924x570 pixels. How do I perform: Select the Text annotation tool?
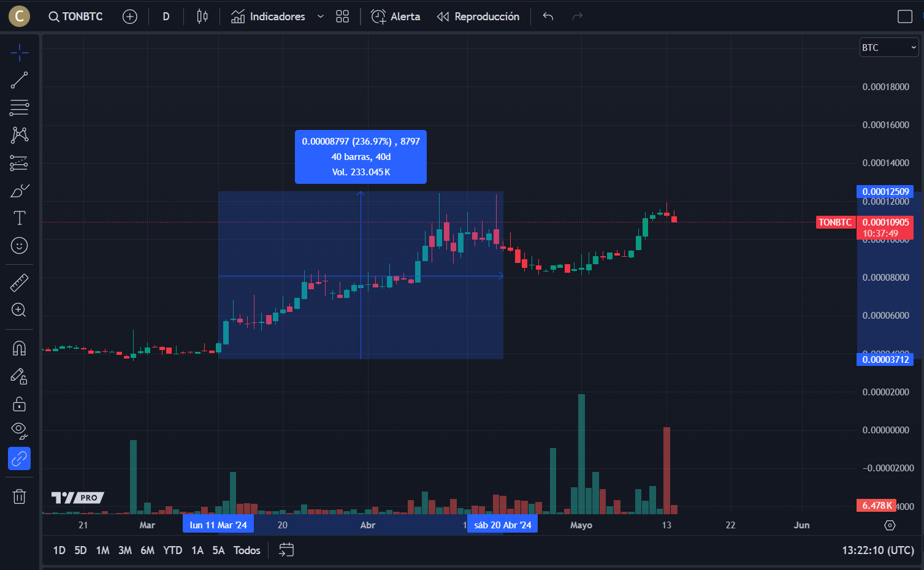(x=20, y=218)
